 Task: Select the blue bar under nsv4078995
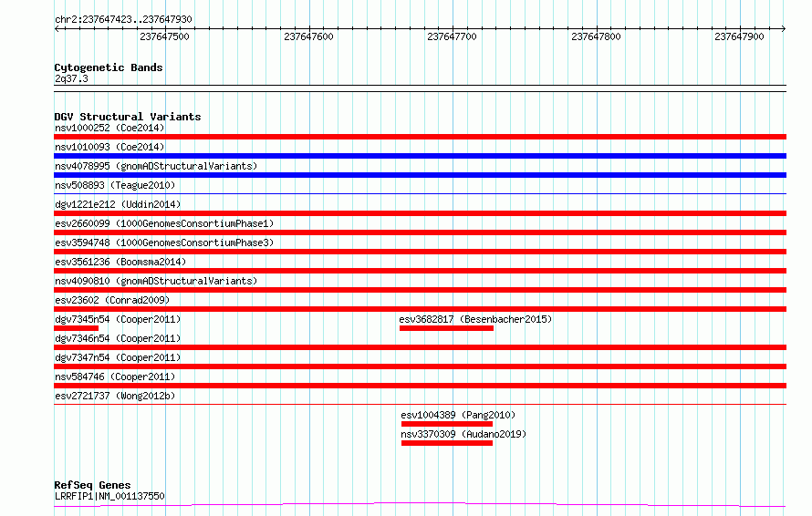coord(420,175)
